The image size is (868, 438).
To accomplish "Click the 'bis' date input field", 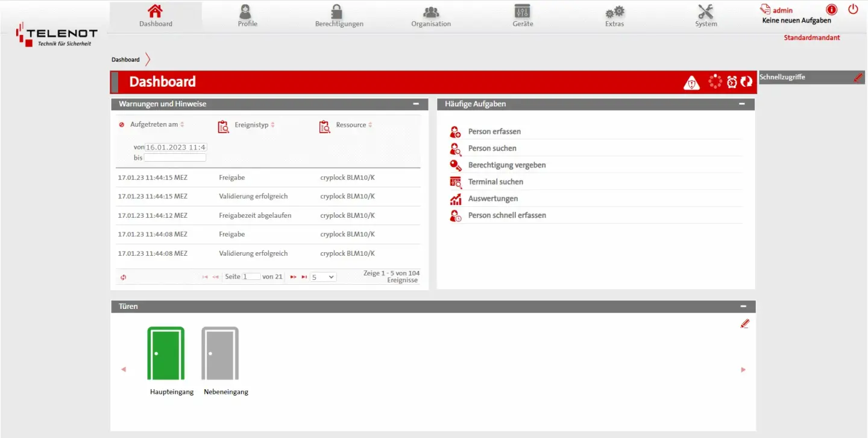I will coord(175,157).
